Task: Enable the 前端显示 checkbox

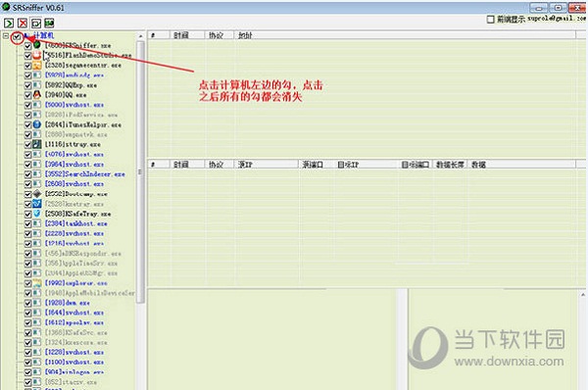Action: click(490, 20)
